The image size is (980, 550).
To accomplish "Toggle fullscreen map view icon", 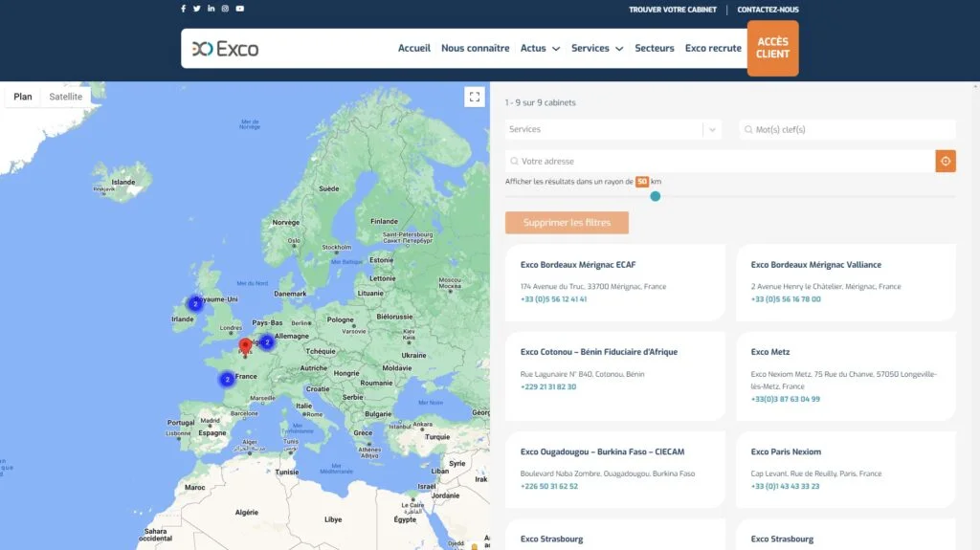I will [x=475, y=97].
